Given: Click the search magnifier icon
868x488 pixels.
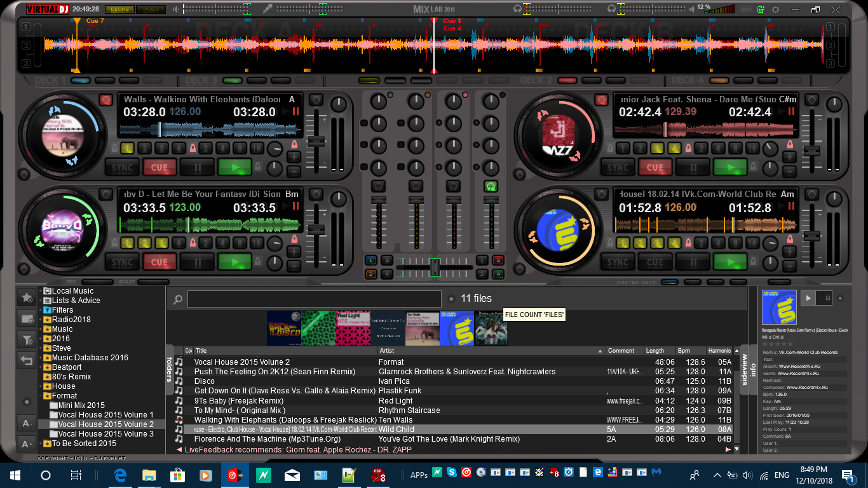Looking at the screenshot, I should pos(178,299).
